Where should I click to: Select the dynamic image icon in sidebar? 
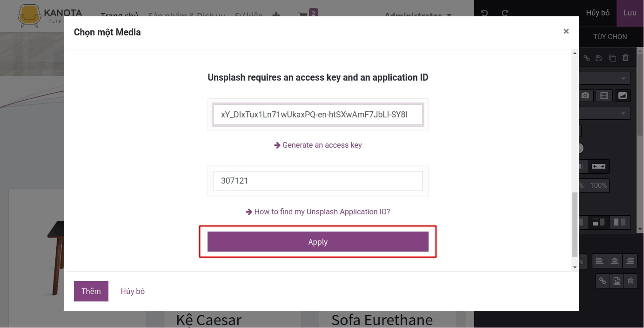[622, 96]
